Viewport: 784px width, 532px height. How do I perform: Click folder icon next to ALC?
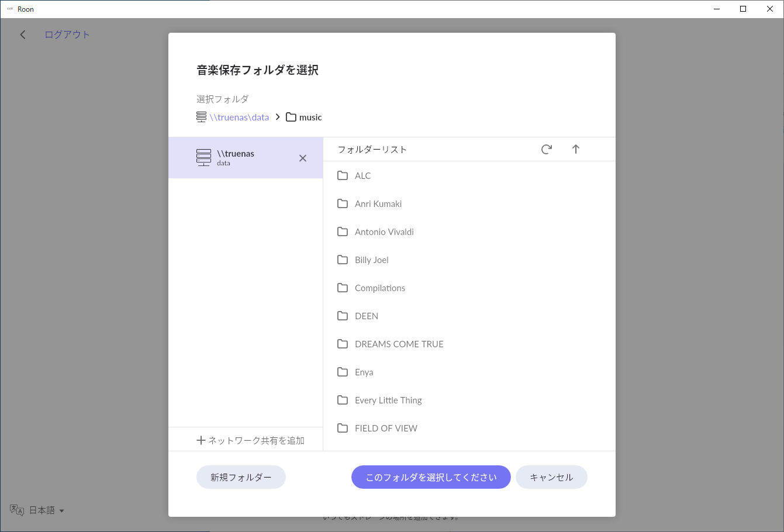[x=343, y=175]
